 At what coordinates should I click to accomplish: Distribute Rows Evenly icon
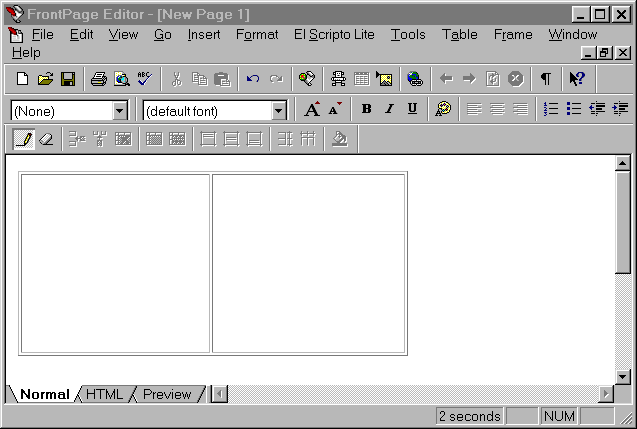coord(285,139)
